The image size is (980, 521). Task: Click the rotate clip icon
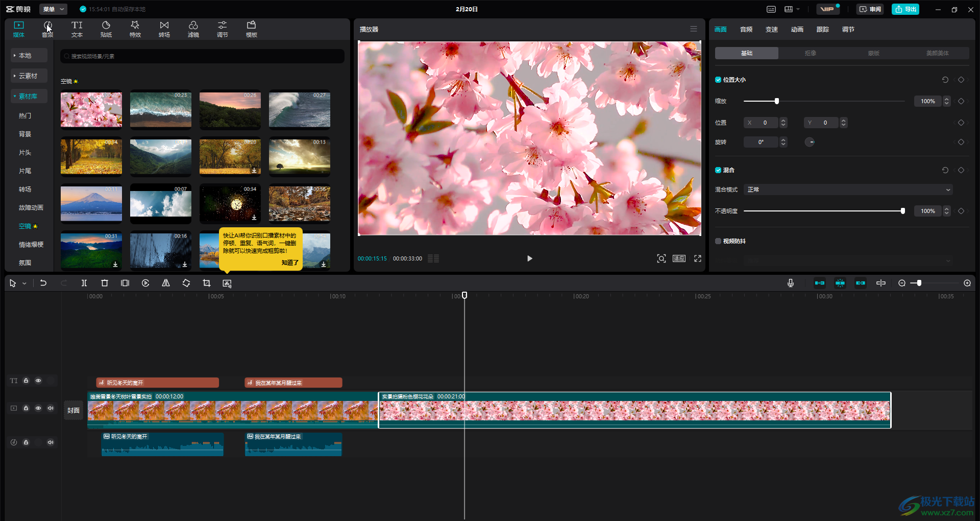(186, 283)
